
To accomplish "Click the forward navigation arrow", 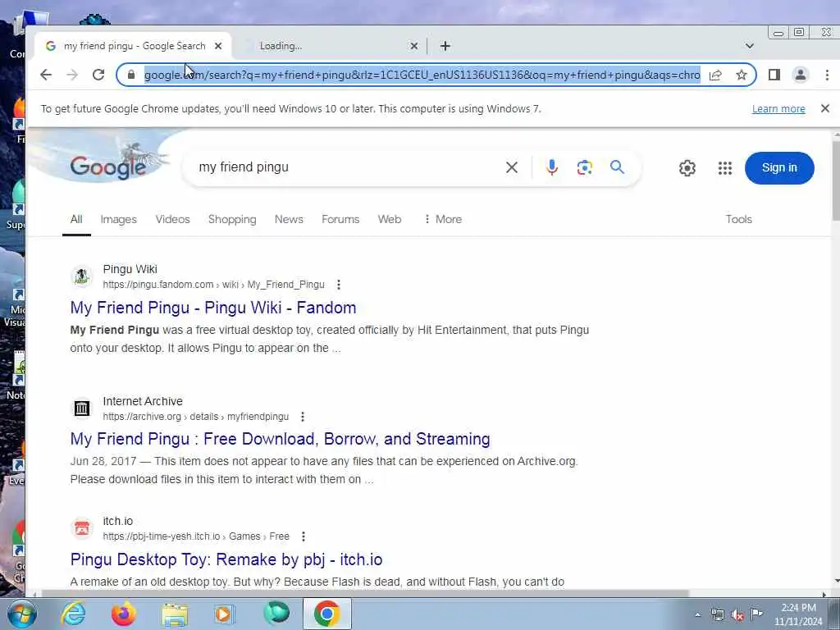I will click(72, 75).
